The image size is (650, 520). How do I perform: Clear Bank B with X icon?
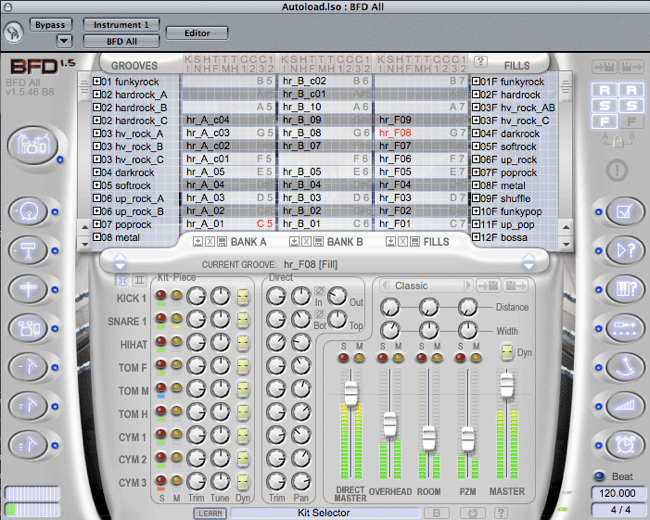[x=306, y=242]
